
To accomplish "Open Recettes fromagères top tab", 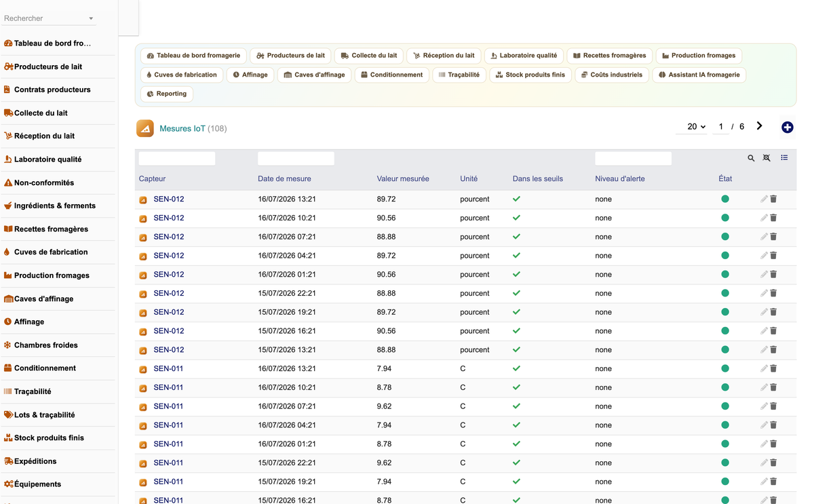I will (610, 56).
